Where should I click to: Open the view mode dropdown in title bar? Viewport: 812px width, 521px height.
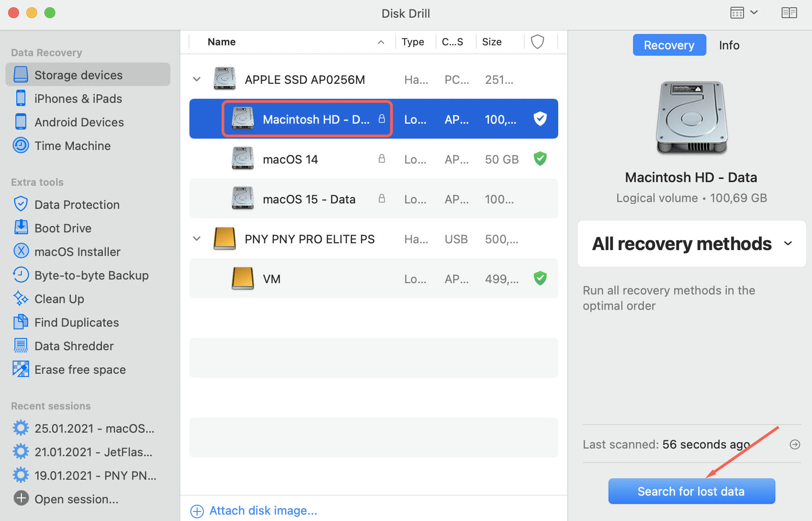pyautogui.click(x=744, y=13)
